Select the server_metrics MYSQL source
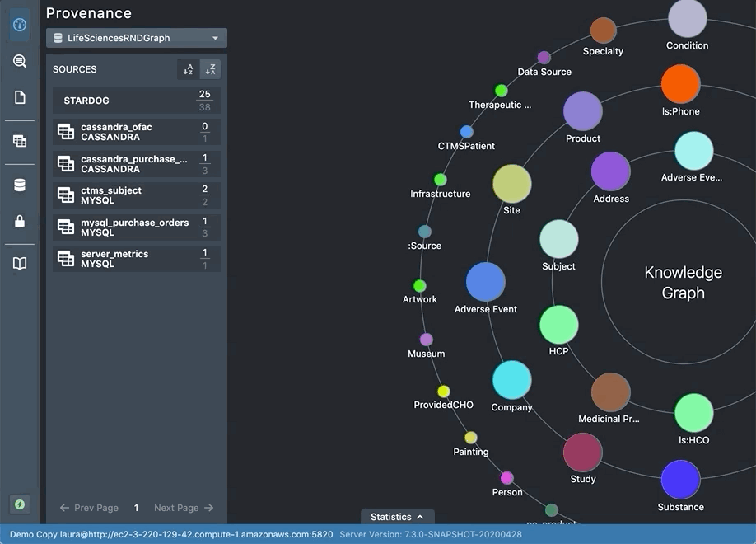This screenshot has width=756, height=544. point(136,258)
